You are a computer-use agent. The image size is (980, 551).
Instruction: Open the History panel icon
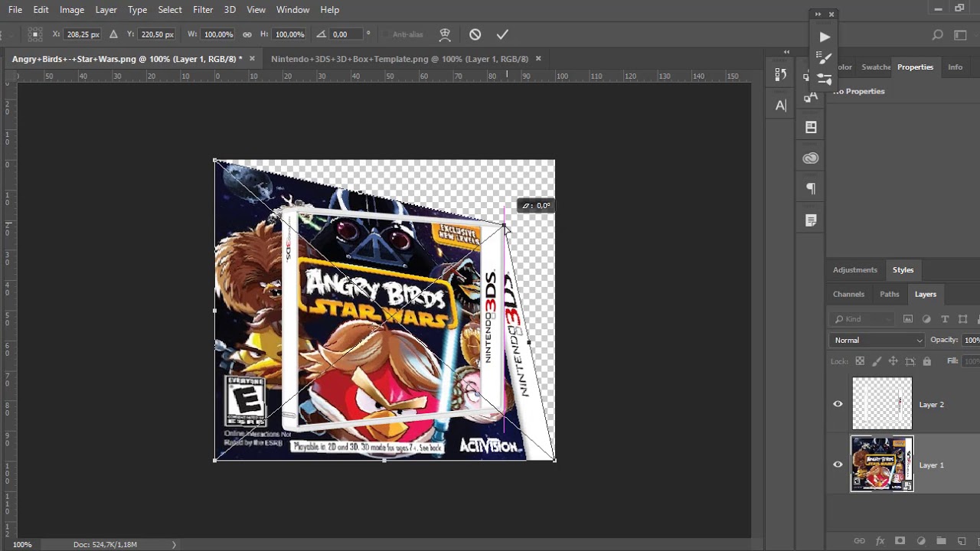point(780,74)
